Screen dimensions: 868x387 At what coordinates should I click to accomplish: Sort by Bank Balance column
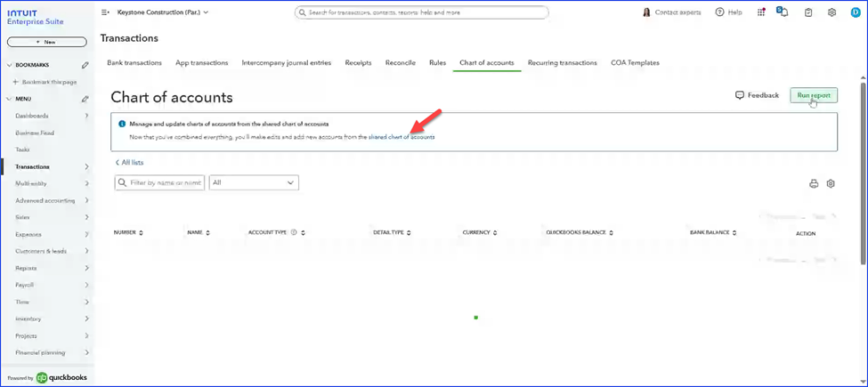tap(734, 233)
